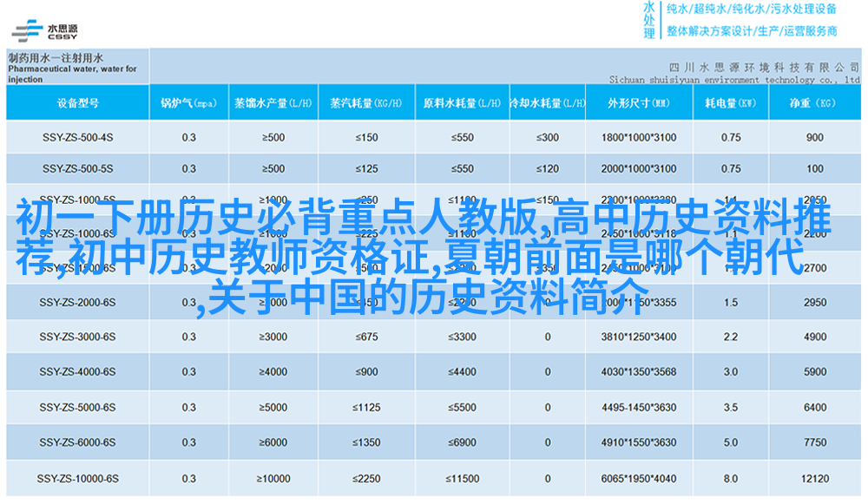The image size is (868, 504).
Task: Click the 纯水/纯净水/纯化水设备 tagline text
Action: click(751, 10)
